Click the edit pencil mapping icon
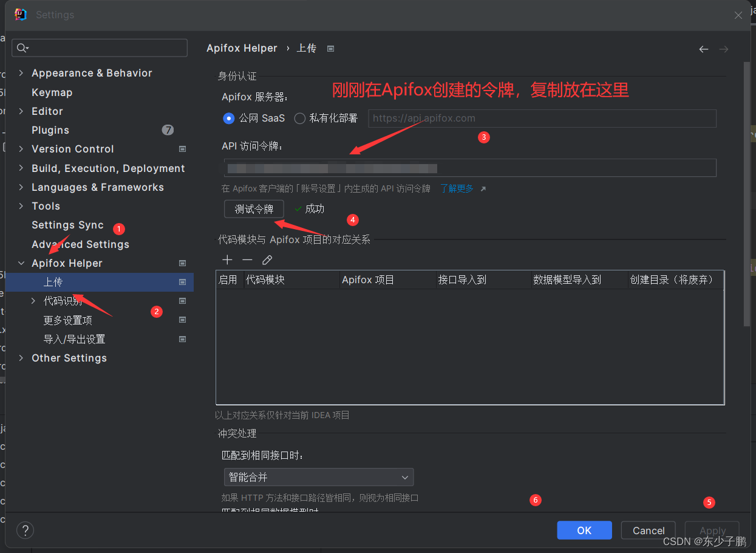The height and width of the screenshot is (553, 756). coord(267,260)
